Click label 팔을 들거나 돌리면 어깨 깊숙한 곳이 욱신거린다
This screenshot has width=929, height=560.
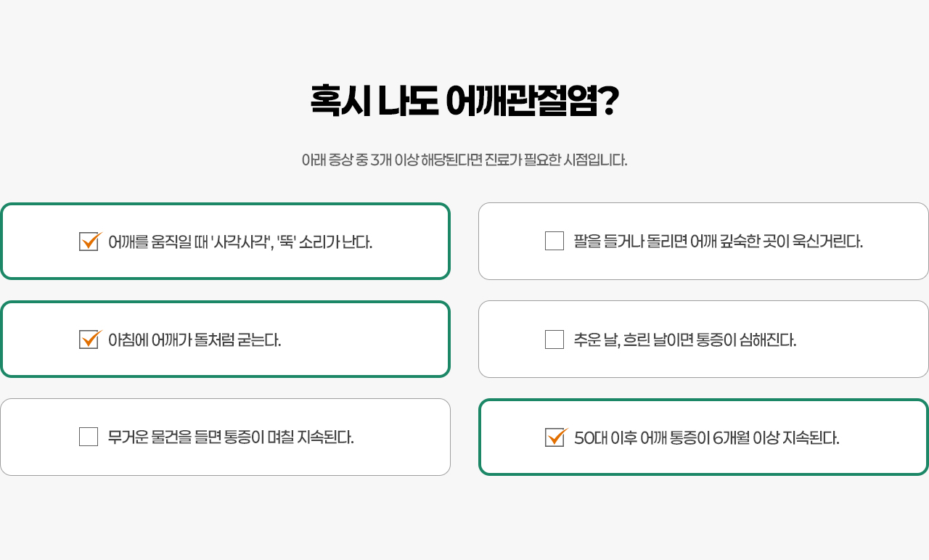(719, 242)
